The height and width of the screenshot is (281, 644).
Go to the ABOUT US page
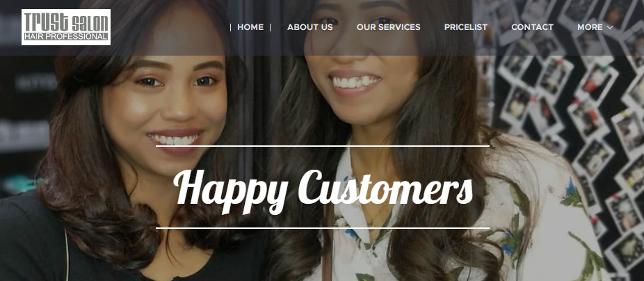[x=310, y=28]
